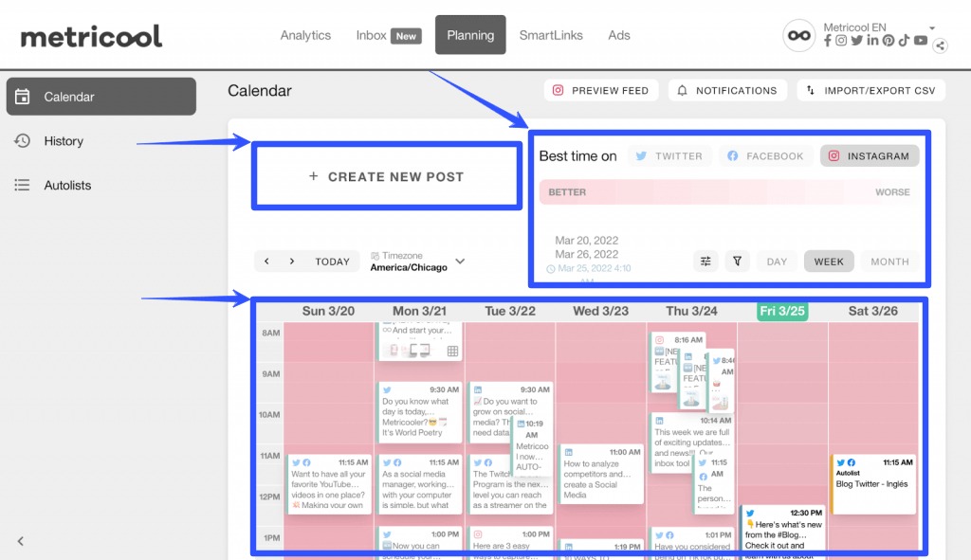The image size is (971, 560).
Task: Toggle calendar to Month view
Action: (889, 262)
